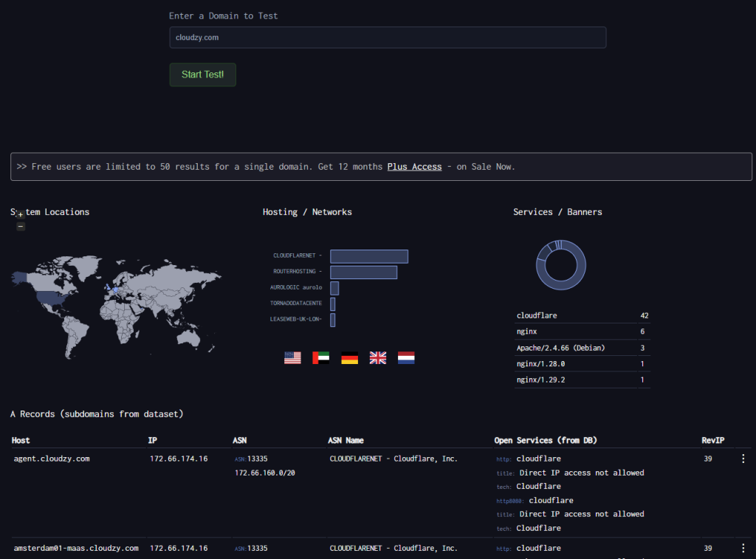The width and height of the screenshot is (756, 559).
Task: Click the CLOUDFLARENET bar in hosting chart
Action: (x=369, y=256)
